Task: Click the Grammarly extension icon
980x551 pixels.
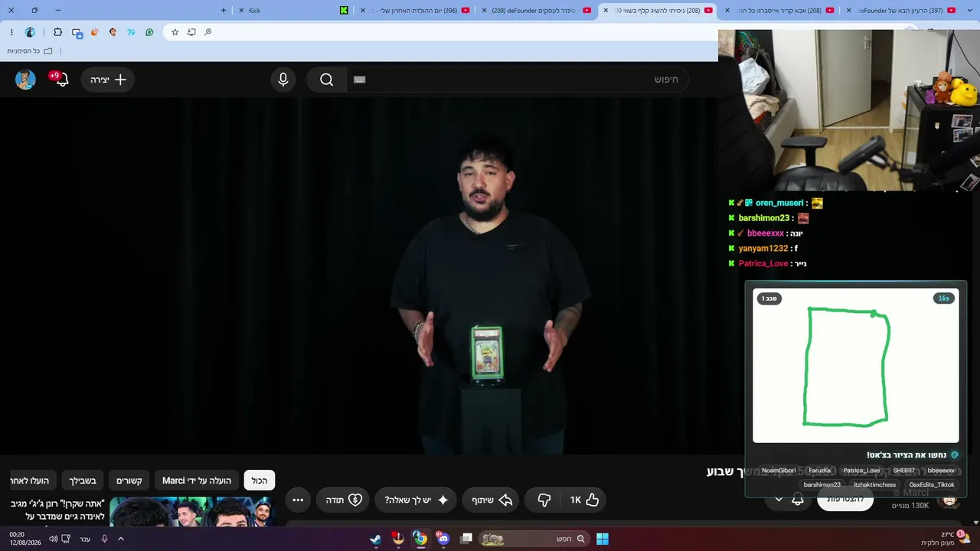Action: tap(149, 32)
